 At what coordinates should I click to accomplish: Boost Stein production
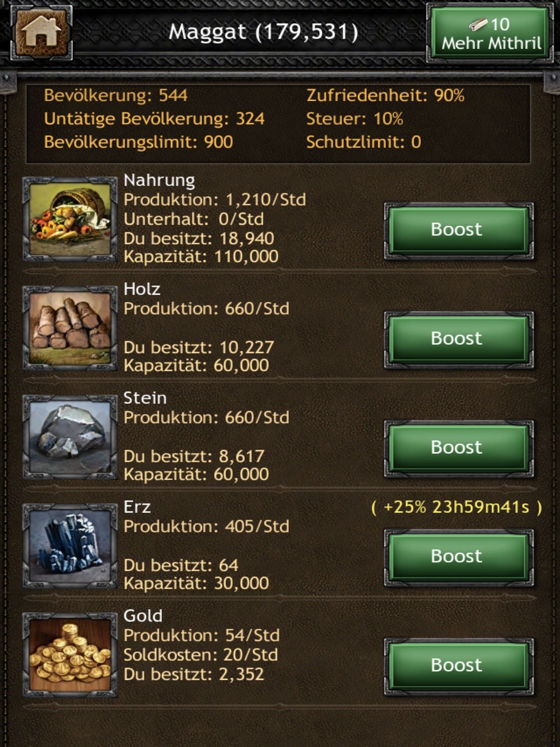pyautogui.click(x=459, y=449)
